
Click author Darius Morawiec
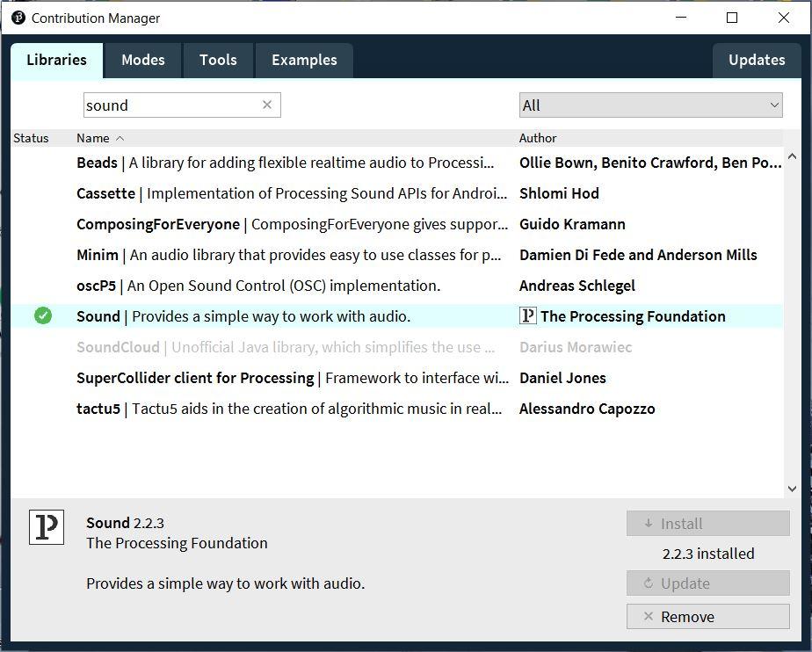[576, 347]
